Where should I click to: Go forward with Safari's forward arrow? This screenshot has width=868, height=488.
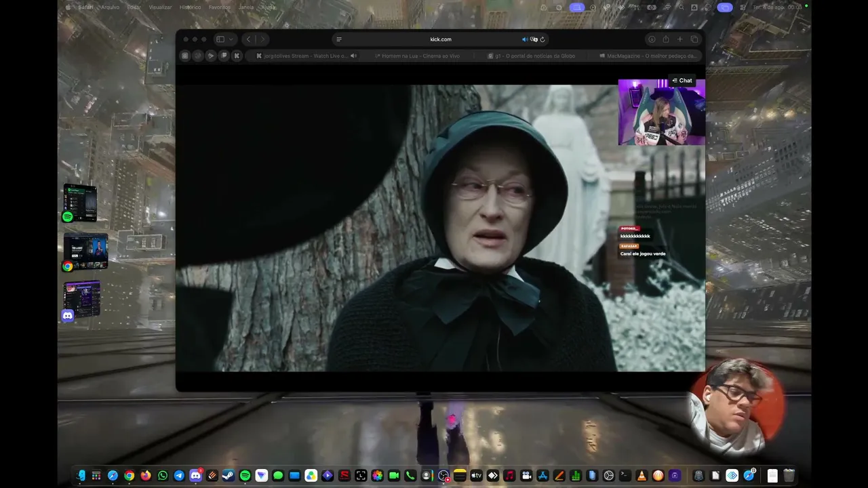pyautogui.click(x=262, y=39)
